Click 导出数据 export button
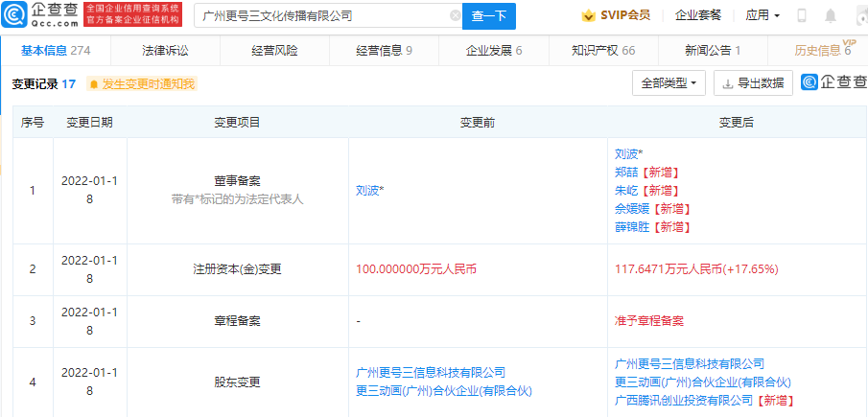868x417 pixels. (x=753, y=83)
